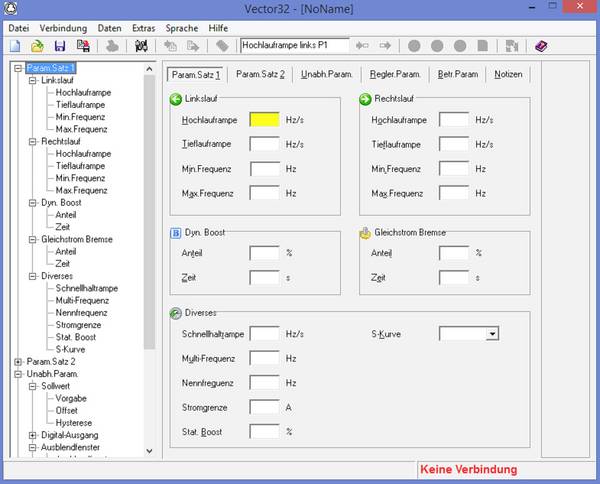Click the tree scrollbar up arrow
The width and height of the screenshot is (600, 484).
pyautogui.click(x=149, y=69)
